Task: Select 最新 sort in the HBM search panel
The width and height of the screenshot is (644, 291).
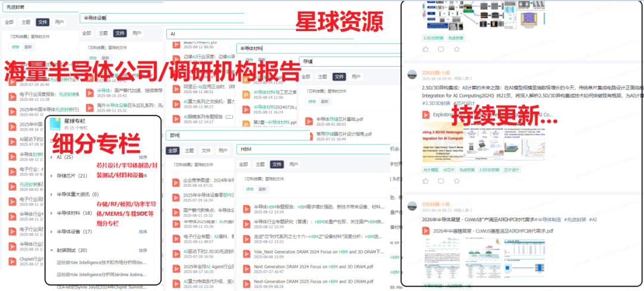Action: pyautogui.click(x=261, y=190)
